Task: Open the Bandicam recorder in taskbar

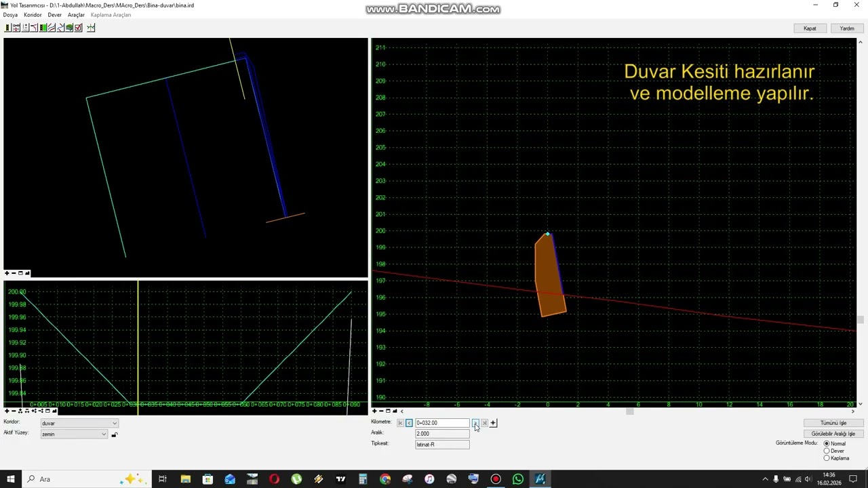Action: click(496, 479)
